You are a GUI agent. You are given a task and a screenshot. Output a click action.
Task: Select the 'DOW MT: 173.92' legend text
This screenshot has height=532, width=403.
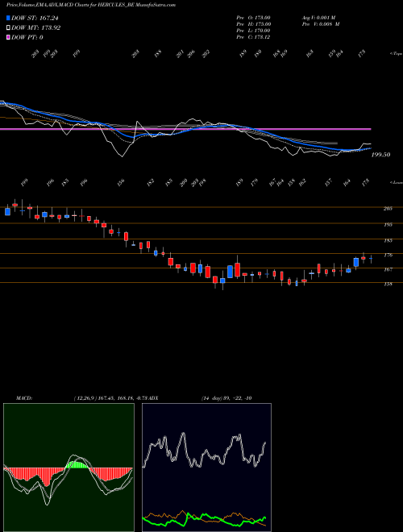[35, 28]
